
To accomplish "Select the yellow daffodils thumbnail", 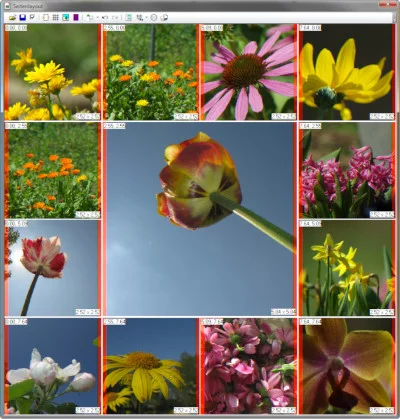I will click(x=347, y=268).
